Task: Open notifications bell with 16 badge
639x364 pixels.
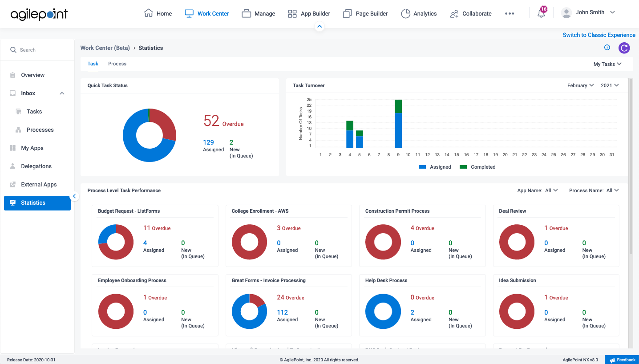Action: [x=542, y=12]
